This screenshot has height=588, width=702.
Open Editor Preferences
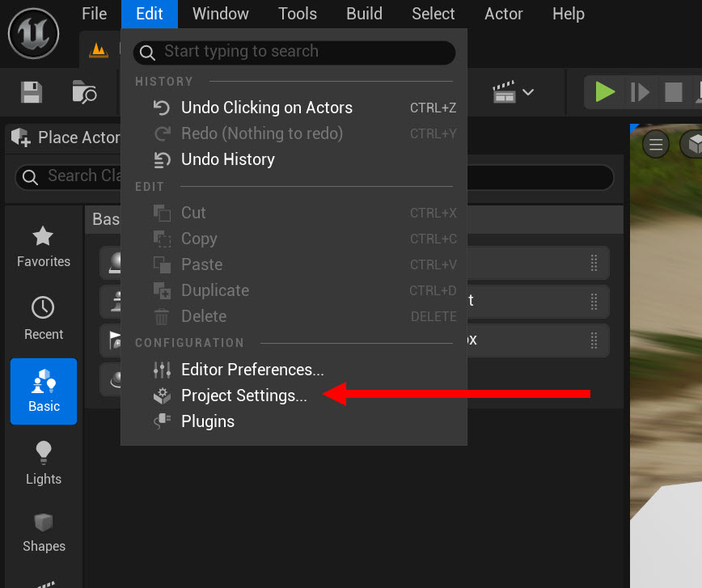click(x=294, y=370)
